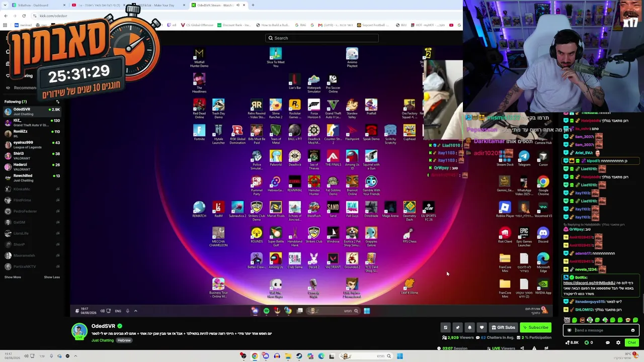Screen dimensions: 644x362
Task: Open the Subnautica 2 icon
Action: point(237,210)
